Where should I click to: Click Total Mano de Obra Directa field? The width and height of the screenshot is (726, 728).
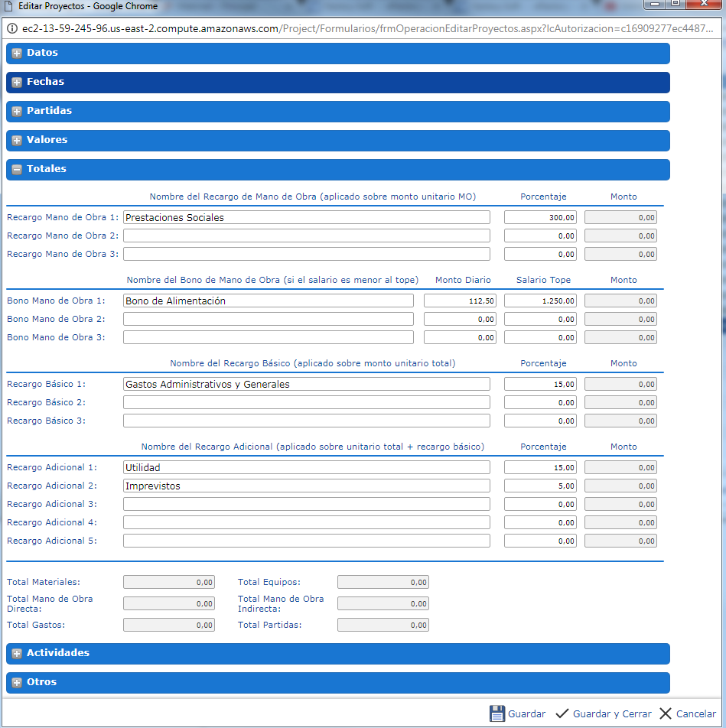169,603
